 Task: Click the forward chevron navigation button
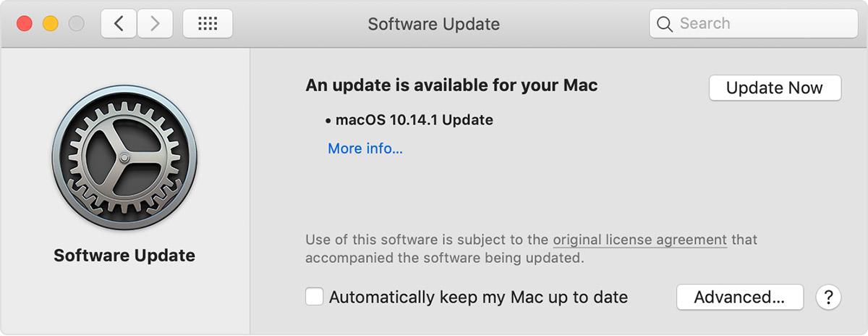155,24
